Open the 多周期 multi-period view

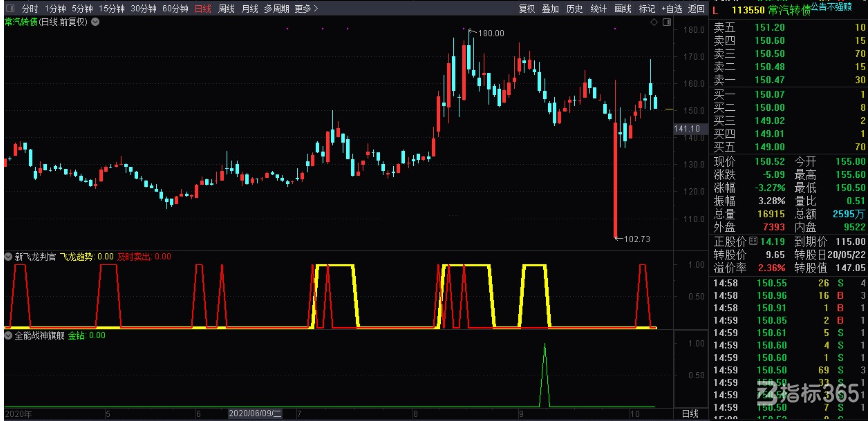click(276, 8)
